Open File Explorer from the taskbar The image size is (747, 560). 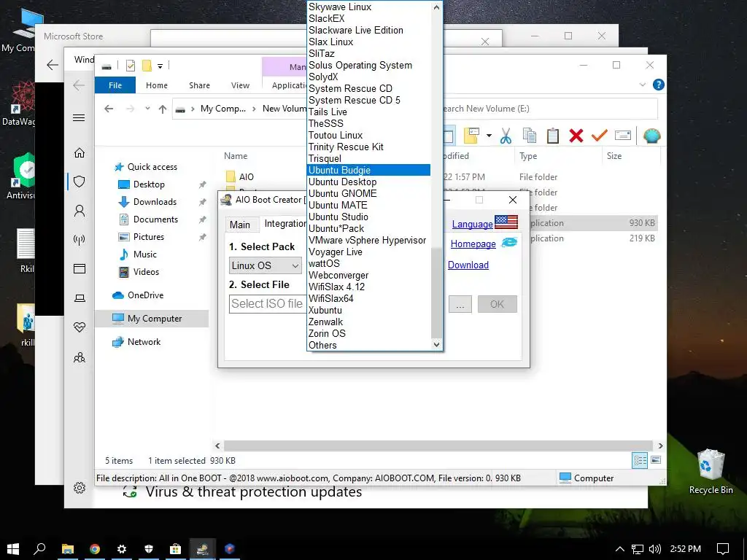click(x=68, y=549)
